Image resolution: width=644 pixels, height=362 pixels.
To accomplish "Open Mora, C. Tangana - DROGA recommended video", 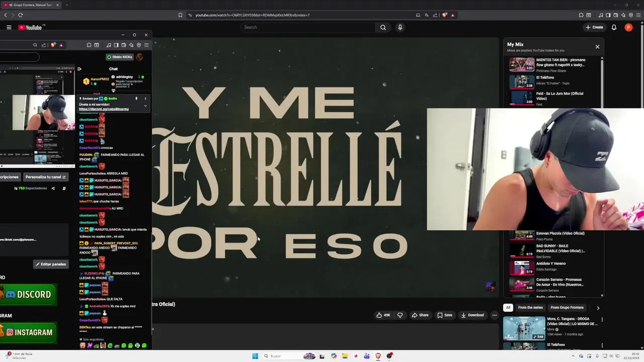I will tap(551, 328).
